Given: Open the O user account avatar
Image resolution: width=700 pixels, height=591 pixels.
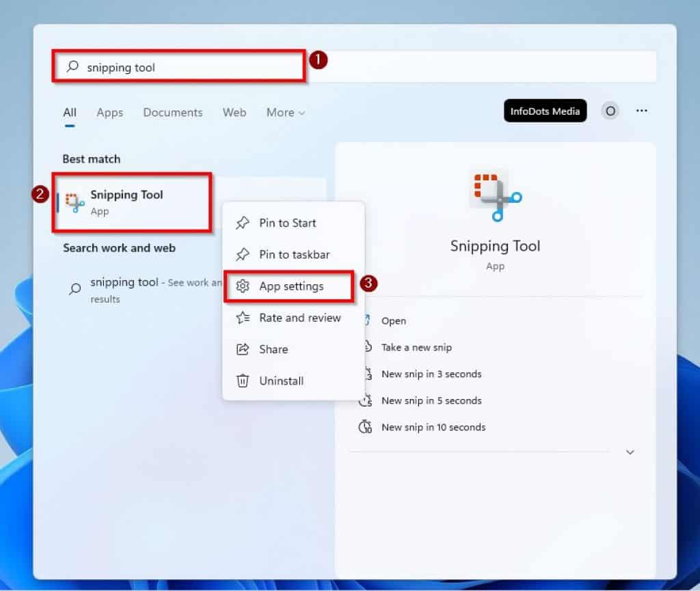Looking at the screenshot, I should pos(610,111).
